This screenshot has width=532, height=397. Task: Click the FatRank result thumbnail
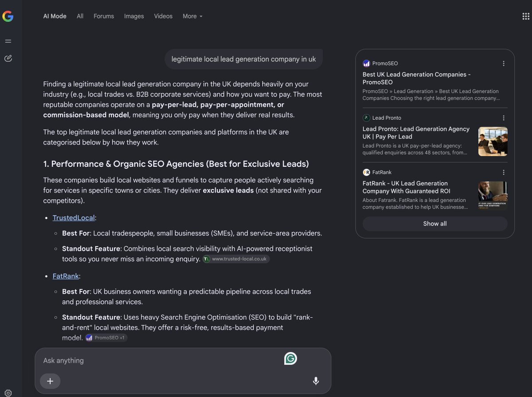(x=493, y=196)
